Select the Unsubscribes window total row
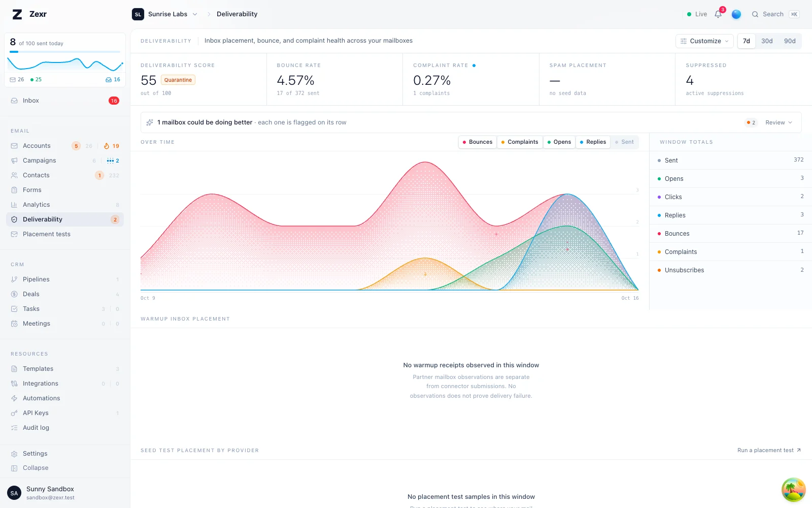Screen dimensions: 812x508 click(x=730, y=270)
